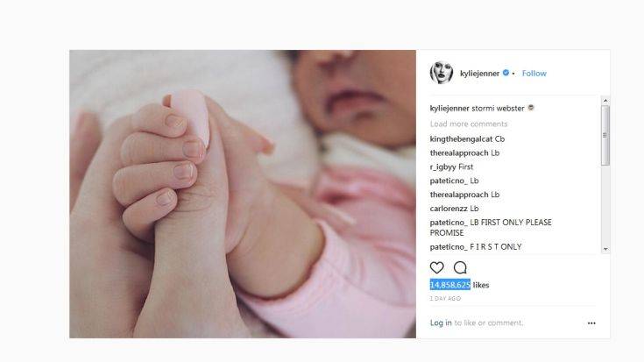644x362 pixels.
Task: Follow the kyliejenner account
Action: pyautogui.click(x=534, y=73)
